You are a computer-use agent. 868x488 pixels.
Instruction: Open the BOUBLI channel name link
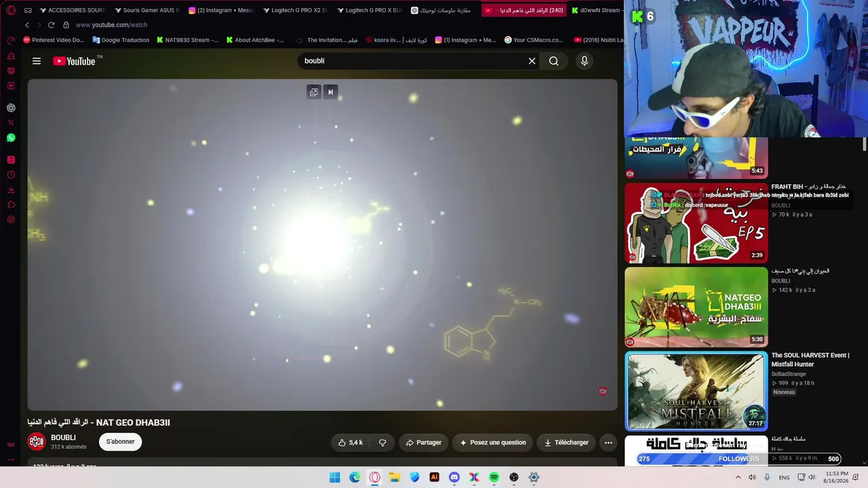63,438
